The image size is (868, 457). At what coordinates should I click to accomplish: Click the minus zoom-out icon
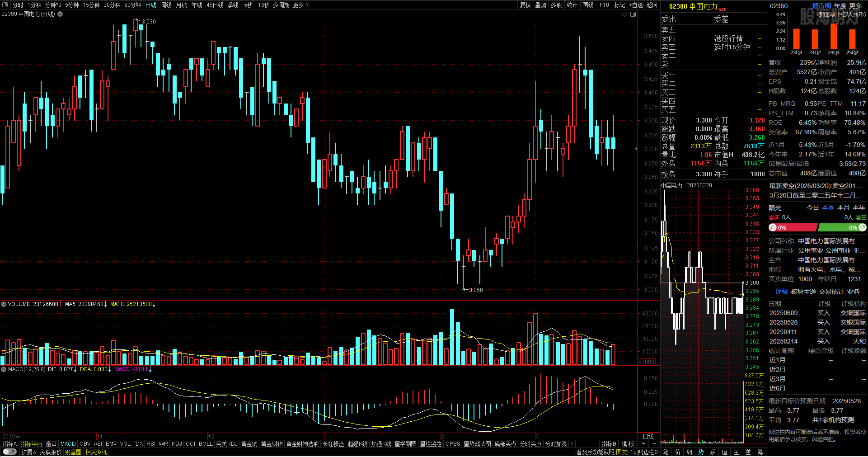654,444
